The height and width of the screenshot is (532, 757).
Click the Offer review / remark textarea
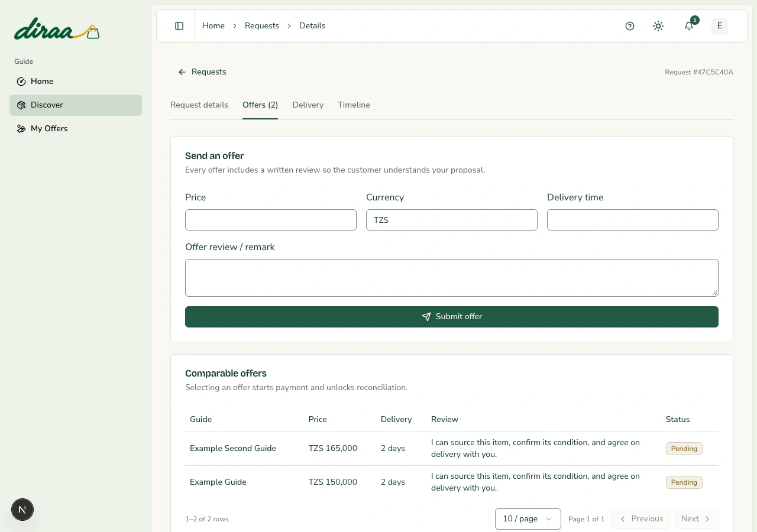click(452, 278)
